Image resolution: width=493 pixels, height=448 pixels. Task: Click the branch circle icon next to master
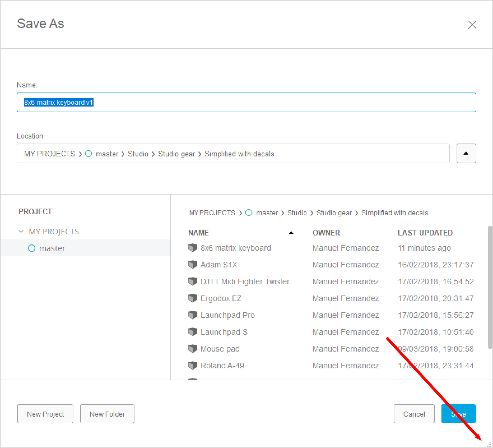[x=32, y=248]
